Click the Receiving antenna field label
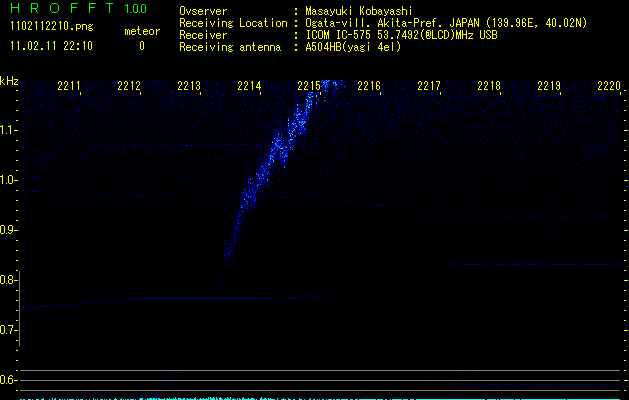Screen dimensions: 629x400 (x=230, y=47)
